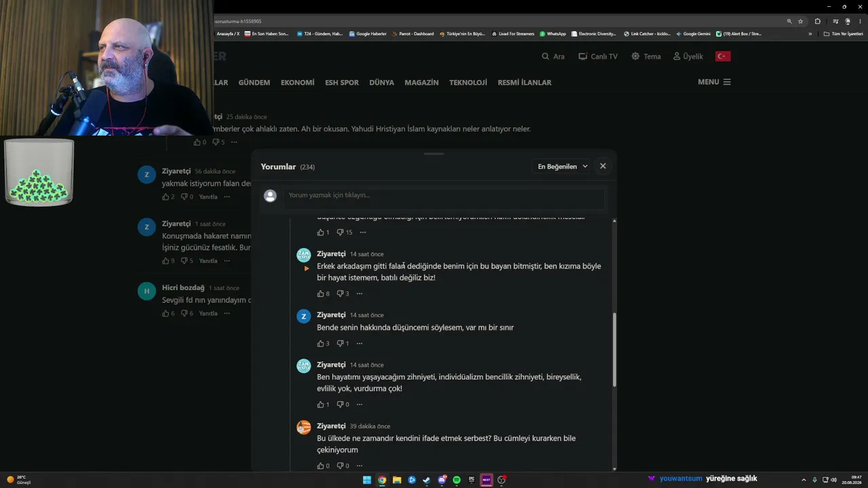Open Spotify from the taskbar

[456, 480]
